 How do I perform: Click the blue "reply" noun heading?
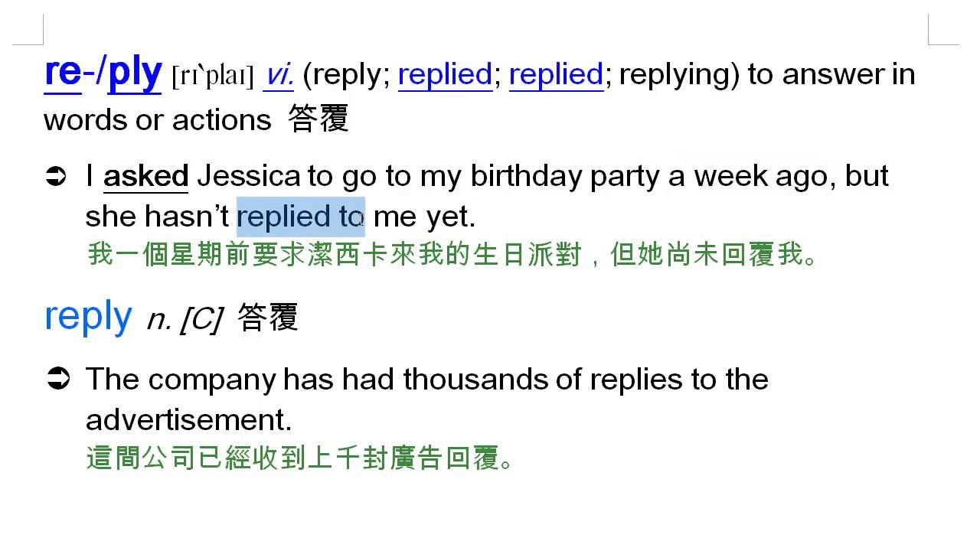click(x=88, y=317)
